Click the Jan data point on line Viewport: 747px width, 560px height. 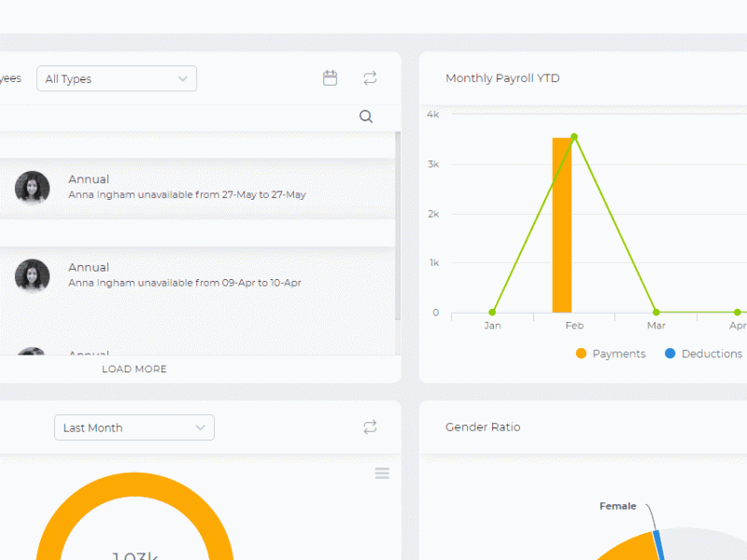[x=492, y=313]
